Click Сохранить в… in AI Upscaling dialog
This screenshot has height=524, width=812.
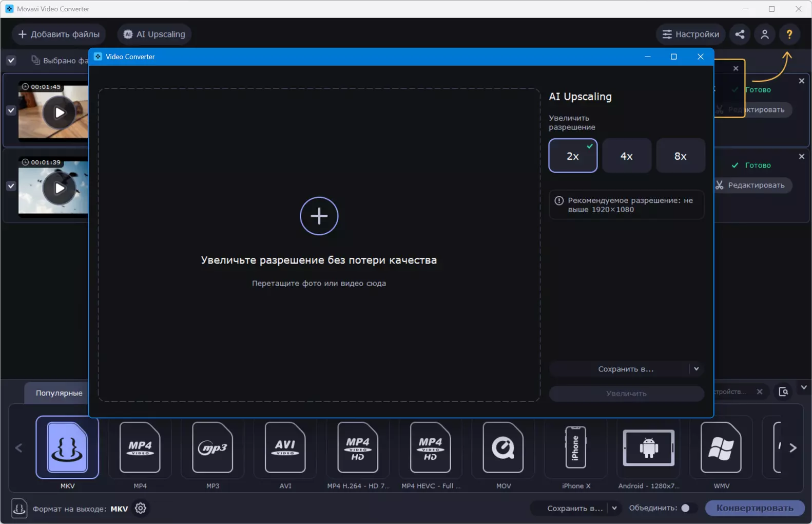coord(620,369)
